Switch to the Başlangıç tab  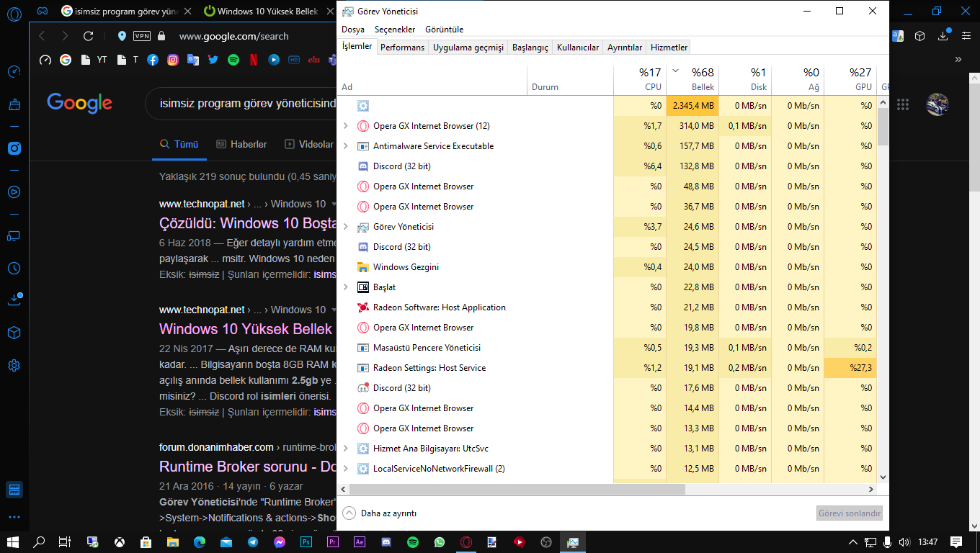point(530,48)
